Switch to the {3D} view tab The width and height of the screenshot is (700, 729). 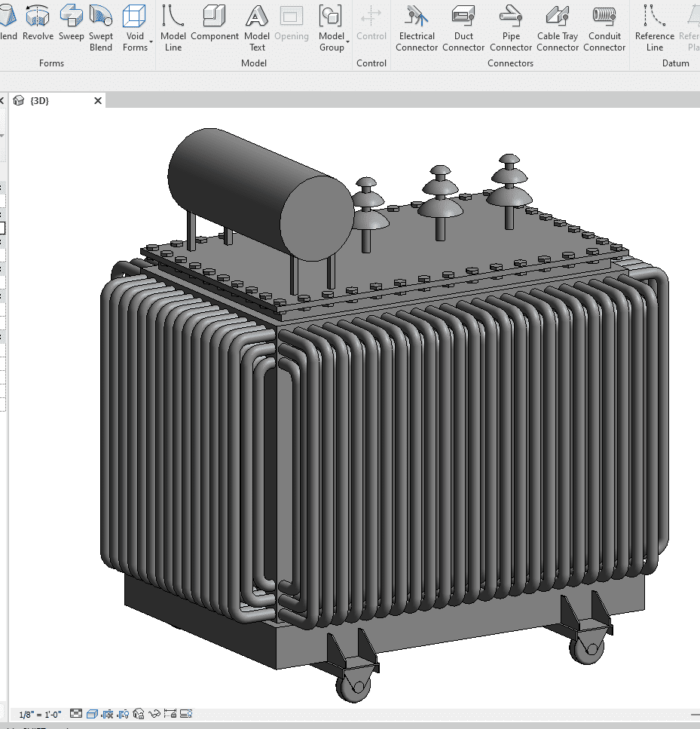coord(40,100)
